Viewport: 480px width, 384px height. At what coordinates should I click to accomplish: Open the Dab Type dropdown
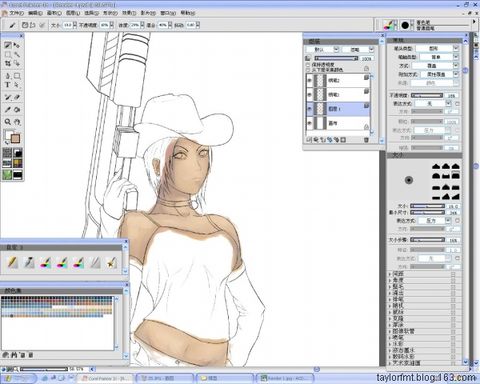coord(437,48)
